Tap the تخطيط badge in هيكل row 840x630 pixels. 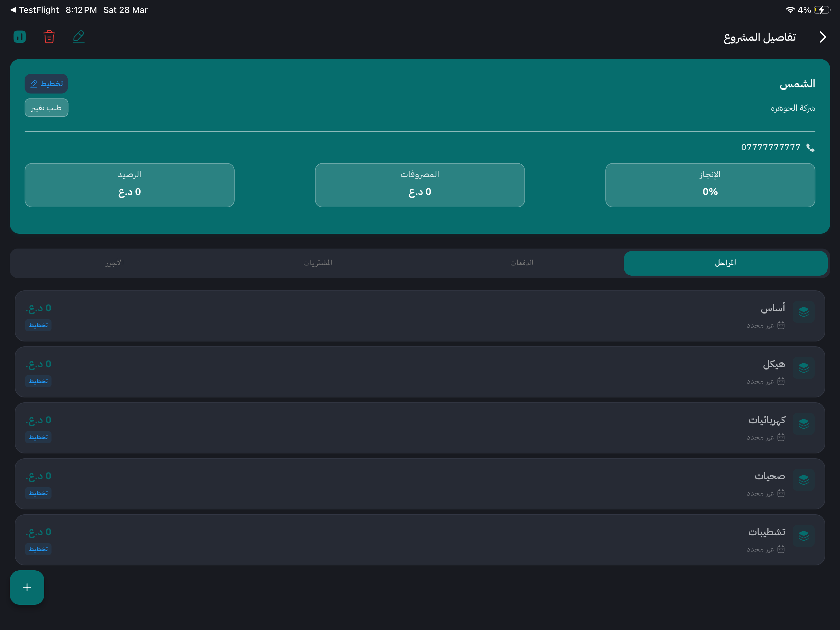38,381
